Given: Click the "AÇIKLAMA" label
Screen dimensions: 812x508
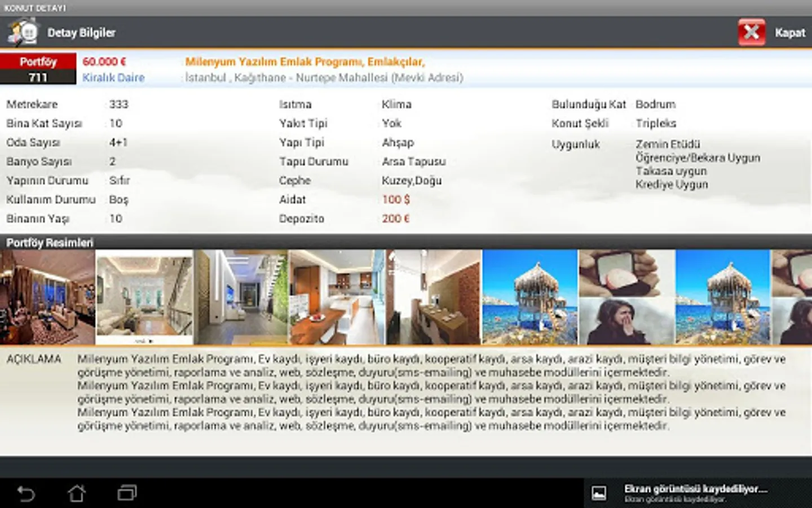Looking at the screenshot, I should tap(33, 360).
